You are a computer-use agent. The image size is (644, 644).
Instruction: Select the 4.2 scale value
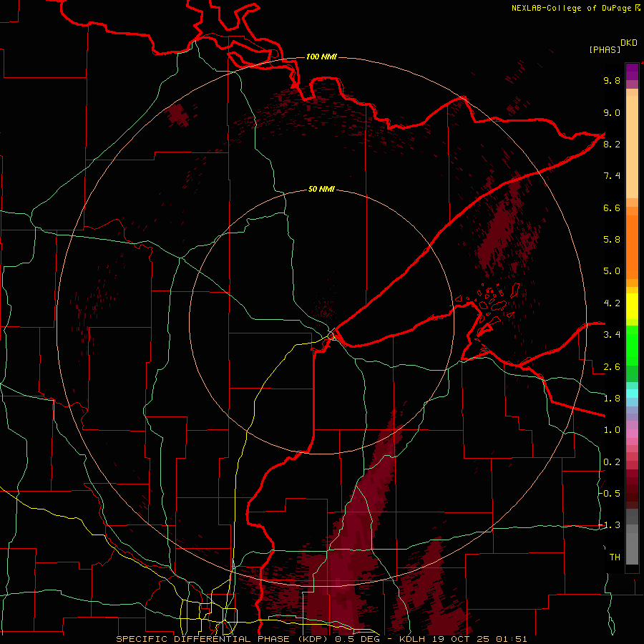612,303
